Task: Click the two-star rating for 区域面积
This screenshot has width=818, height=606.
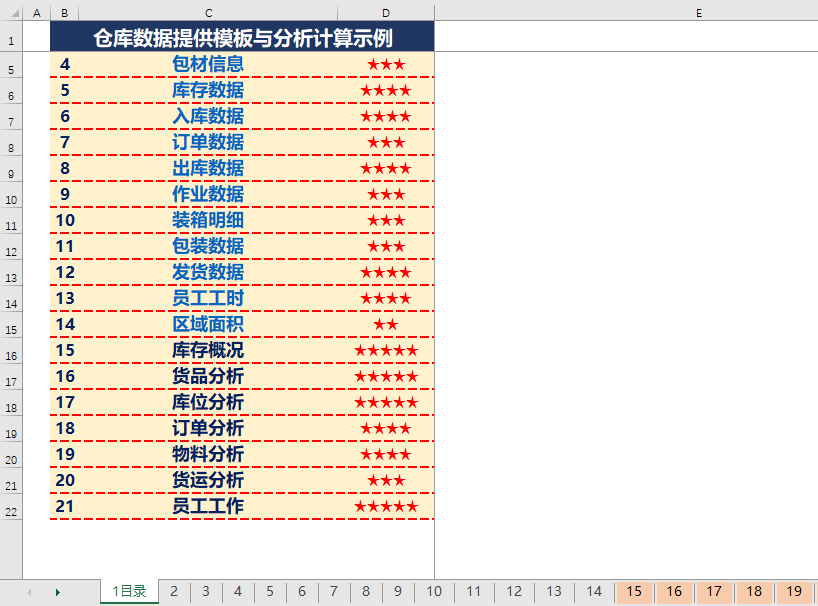Action: click(x=386, y=324)
